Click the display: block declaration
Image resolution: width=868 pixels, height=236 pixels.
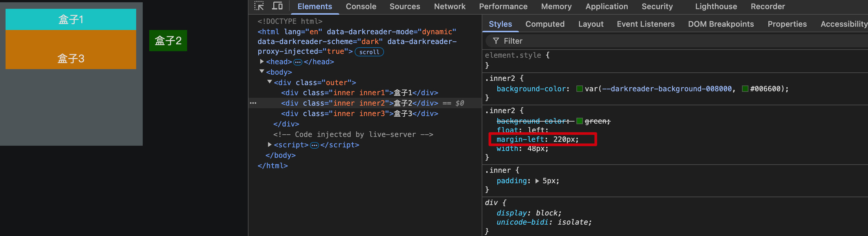[x=529, y=213]
